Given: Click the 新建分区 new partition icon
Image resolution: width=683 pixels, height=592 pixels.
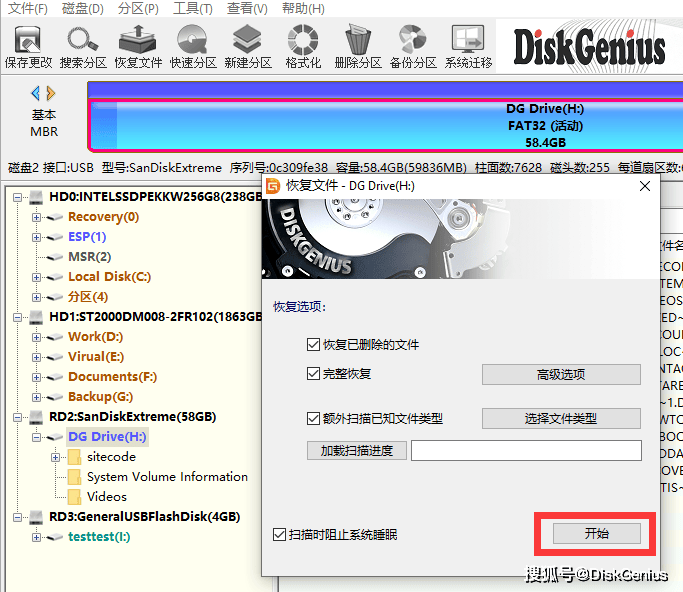Looking at the screenshot, I should (247, 46).
